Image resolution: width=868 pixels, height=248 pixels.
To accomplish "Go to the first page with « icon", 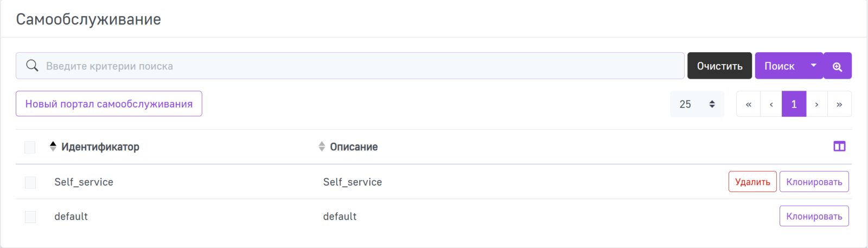I will [748, 104].
